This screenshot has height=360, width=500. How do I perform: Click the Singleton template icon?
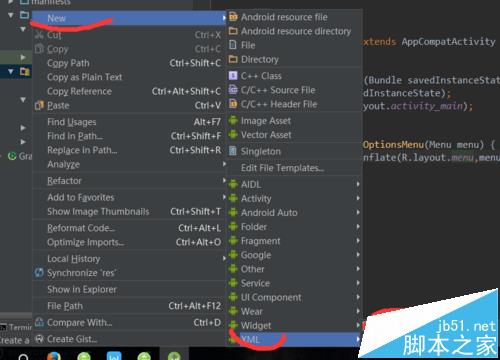[233, 151]
